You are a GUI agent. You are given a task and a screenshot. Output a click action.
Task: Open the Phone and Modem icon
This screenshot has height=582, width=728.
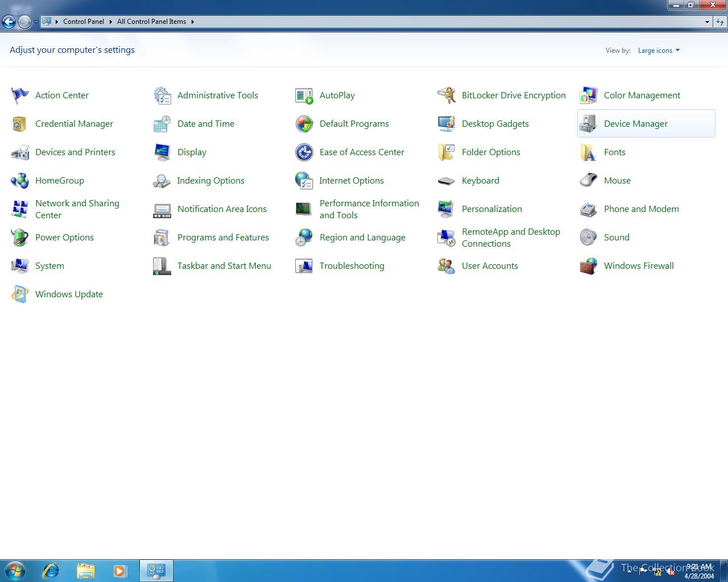click(589, 209)
